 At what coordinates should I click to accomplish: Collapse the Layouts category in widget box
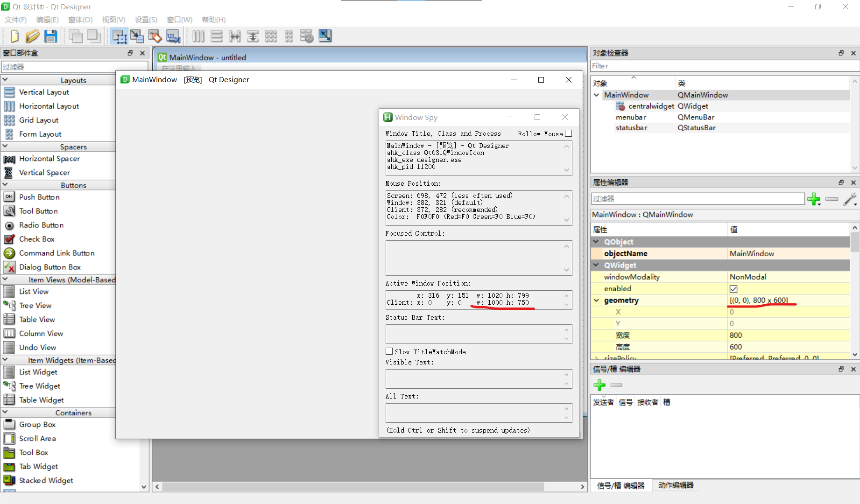[5, 80]
